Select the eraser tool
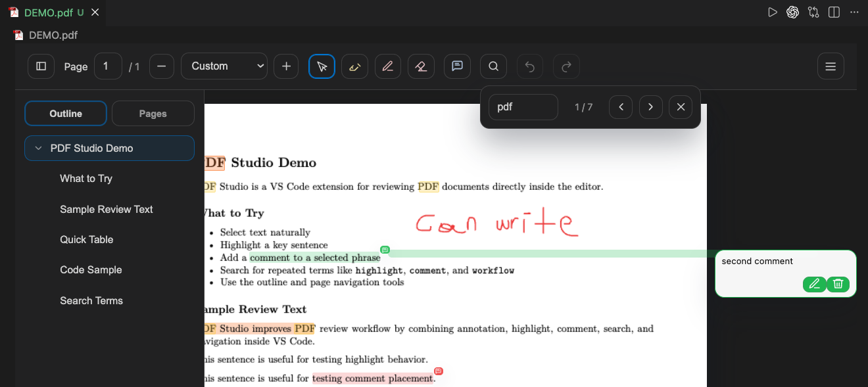 422,66
